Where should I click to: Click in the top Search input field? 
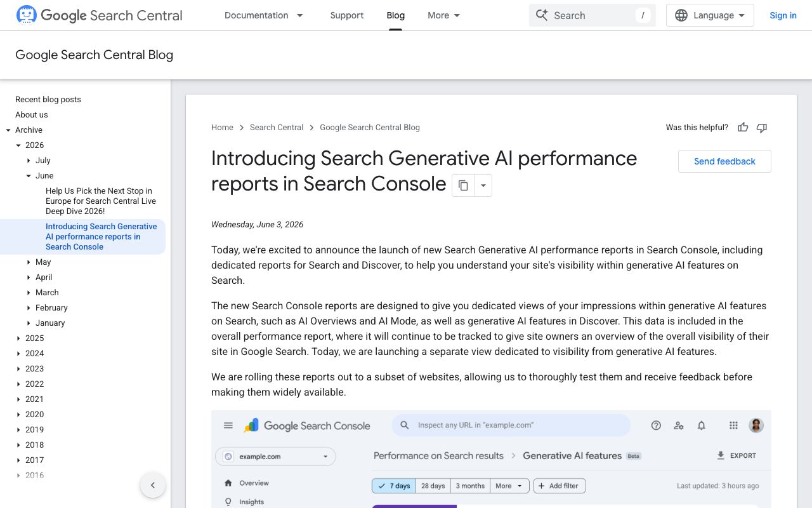(593, 15)
